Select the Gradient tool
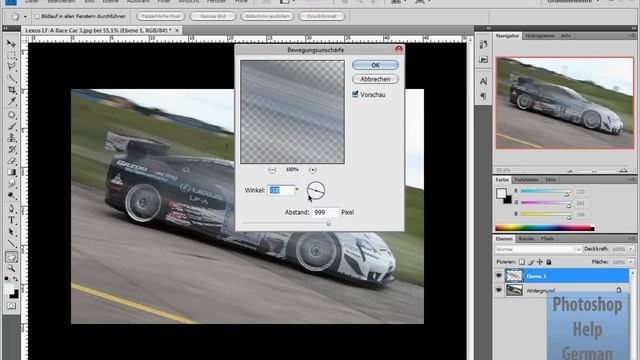Image resolution: width=640 pixels, height=360 pixels. tap(11, 172)
